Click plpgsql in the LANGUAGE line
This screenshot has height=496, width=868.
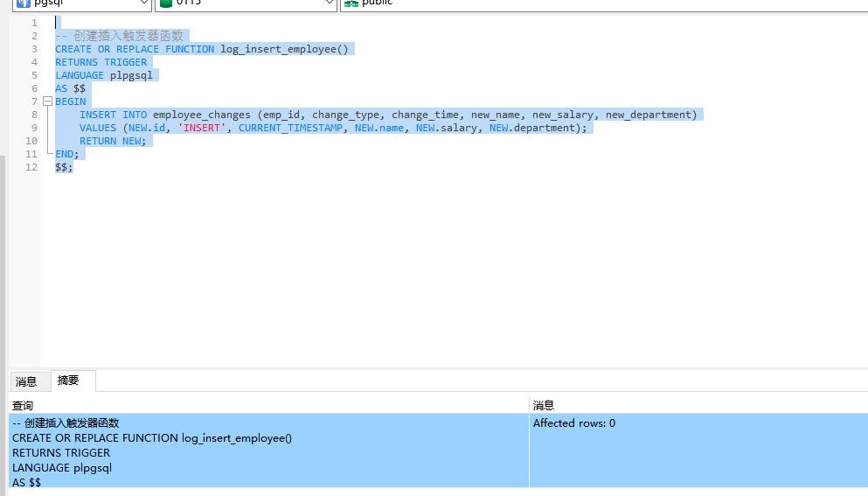click(x=131, y=75)
